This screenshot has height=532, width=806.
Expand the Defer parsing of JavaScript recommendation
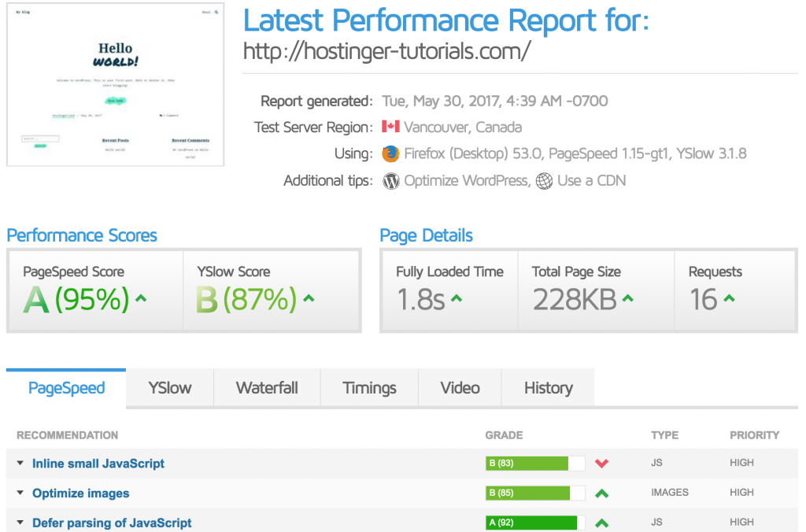pos(20,523)
